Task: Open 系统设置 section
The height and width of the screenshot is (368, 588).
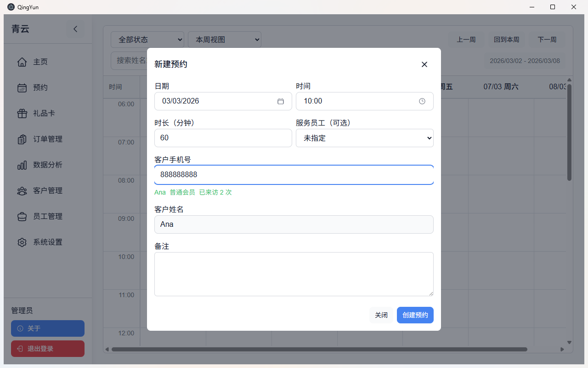Action: coord(48,242)
